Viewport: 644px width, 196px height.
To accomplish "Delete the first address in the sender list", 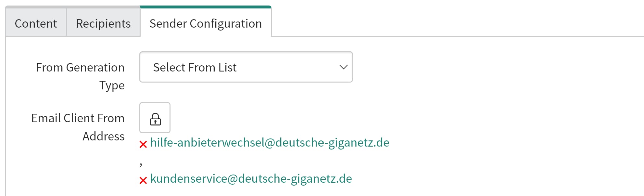I will [143, 144].
